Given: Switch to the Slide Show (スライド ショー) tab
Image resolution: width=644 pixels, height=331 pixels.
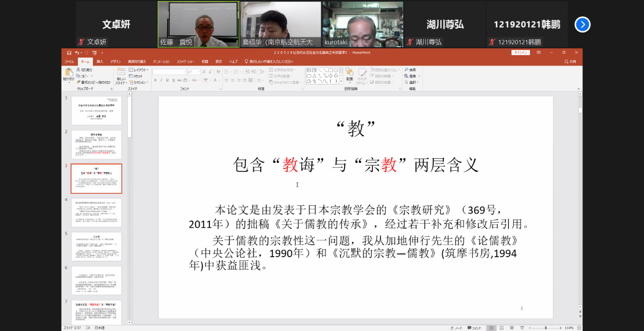Looking at the screenshot, I should tap(186, 62).
